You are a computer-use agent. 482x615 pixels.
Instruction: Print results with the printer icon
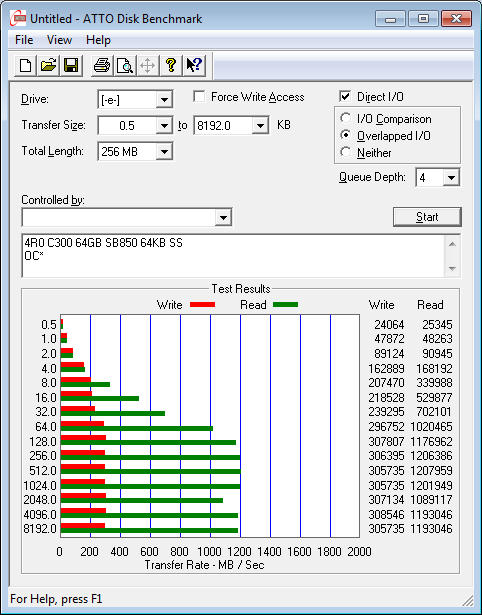(102, 65)
